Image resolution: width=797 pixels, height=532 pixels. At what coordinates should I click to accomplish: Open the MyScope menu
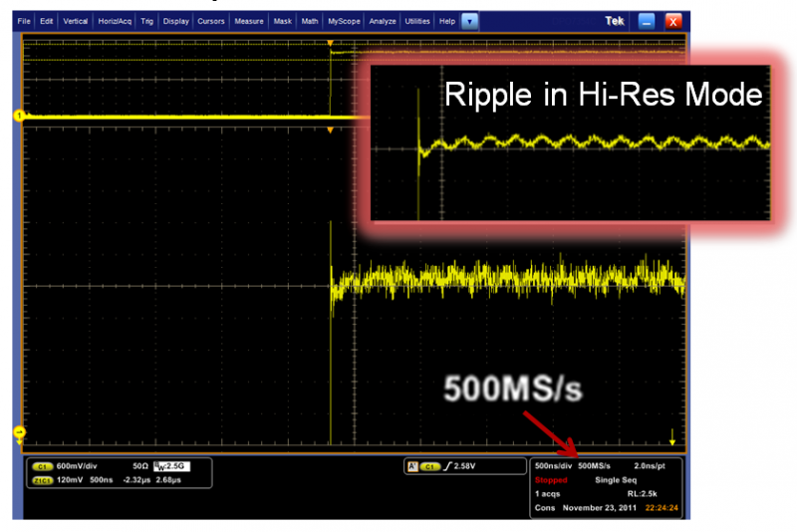tap(345, 21)
